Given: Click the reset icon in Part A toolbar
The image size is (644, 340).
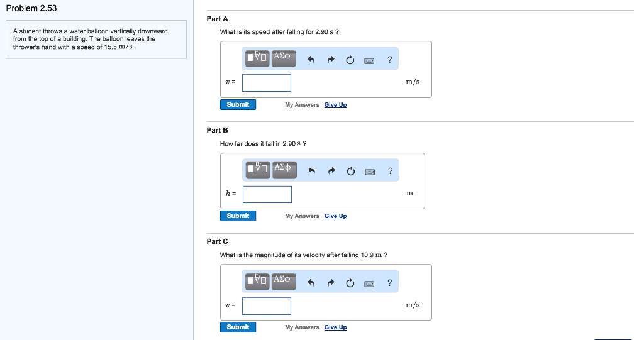Looking at the screenshot, I should coord(350,60).
